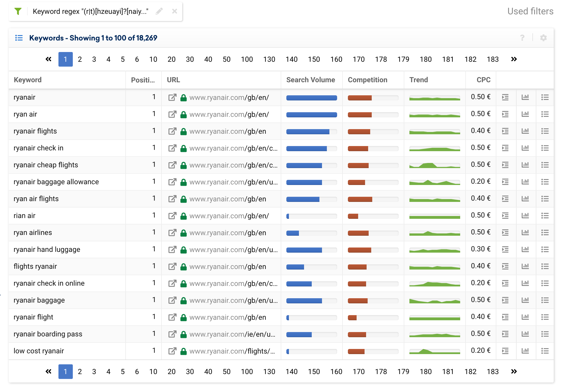Click search volume bar for ryanair boarding pass
Viewport: 564px width, 392px height.
pyautogui.click(x=311, y=335)
